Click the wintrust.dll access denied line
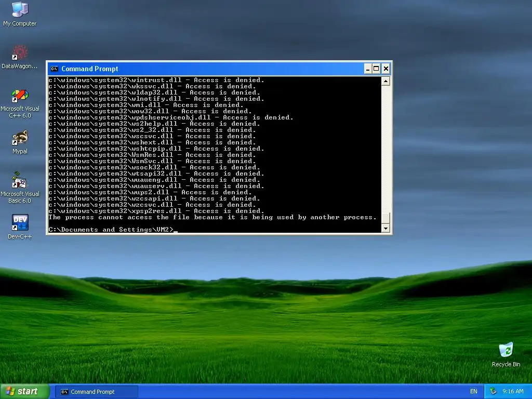Image resolution: width=532 pixels, height=399 pixels. coord(156,80)
